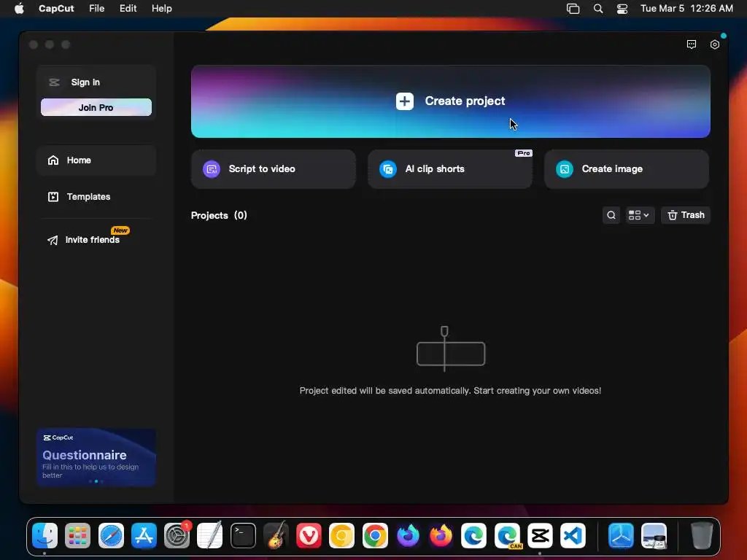Click Sign in in the sidebar
747x560 pixels.
coord(85,82)
